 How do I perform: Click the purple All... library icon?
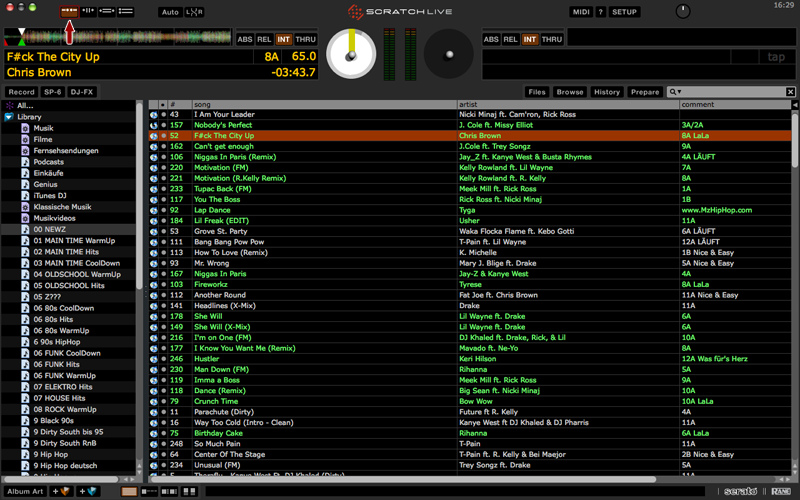tap(9, 105)
